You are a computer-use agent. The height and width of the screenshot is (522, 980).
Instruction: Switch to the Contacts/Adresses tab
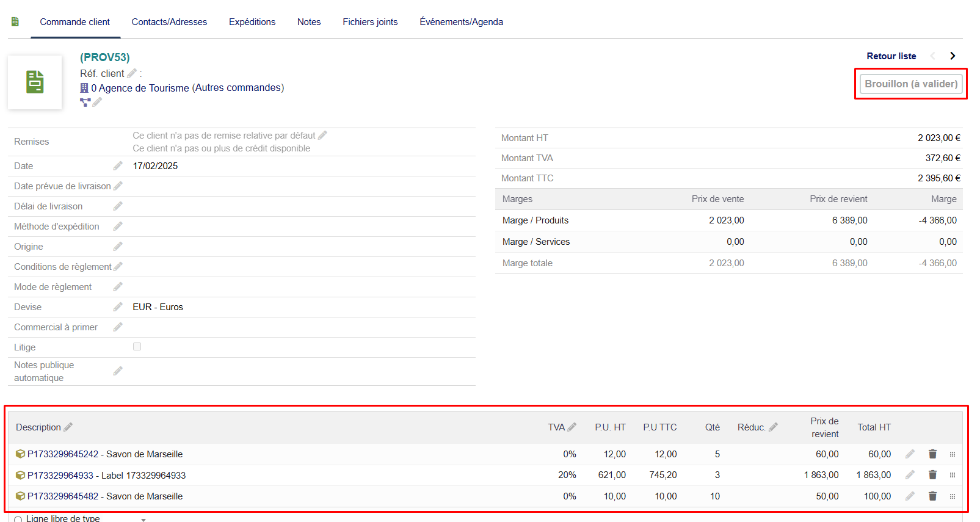(x=169, y=22)
